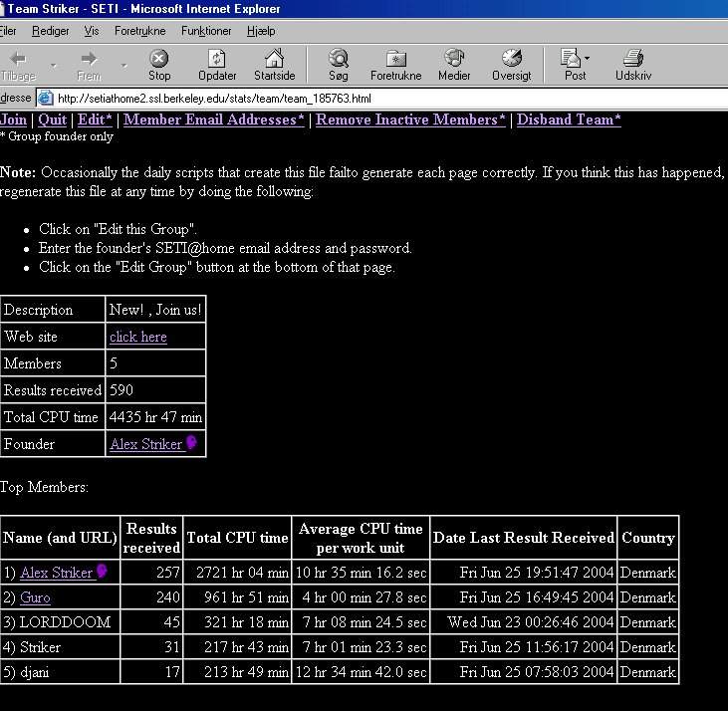Click Remove Inactive Members* link
The height and width of the screenshot is (711, 728).
410,119
